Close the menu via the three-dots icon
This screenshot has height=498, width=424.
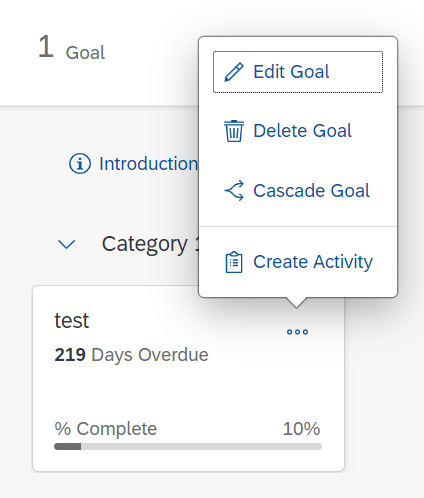[297, 332]
